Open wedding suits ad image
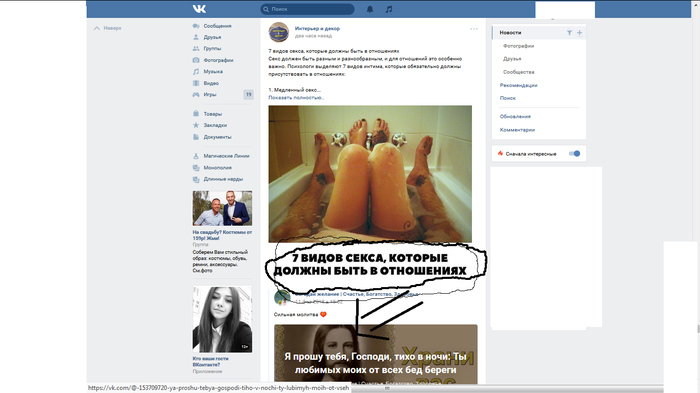Image resolution: width=700 pixels, height=393 pixels. click(x=222, y=208)
